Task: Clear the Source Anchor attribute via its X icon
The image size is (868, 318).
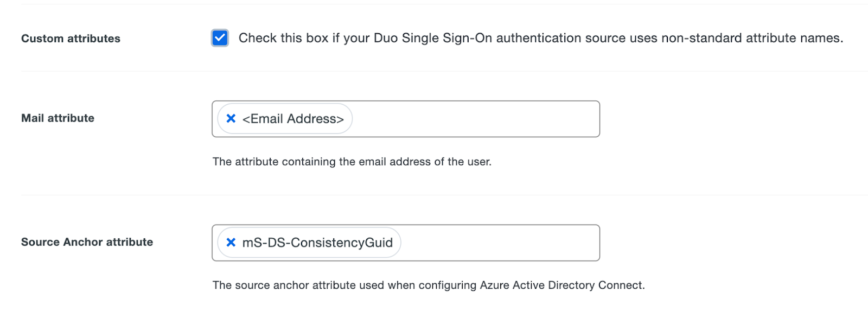Action: tap(230, 243)
